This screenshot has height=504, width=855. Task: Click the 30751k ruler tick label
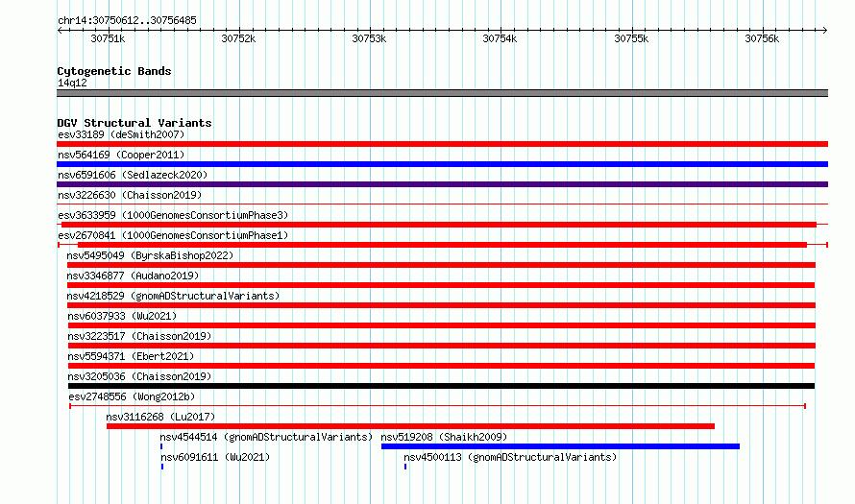click(108, 38)
